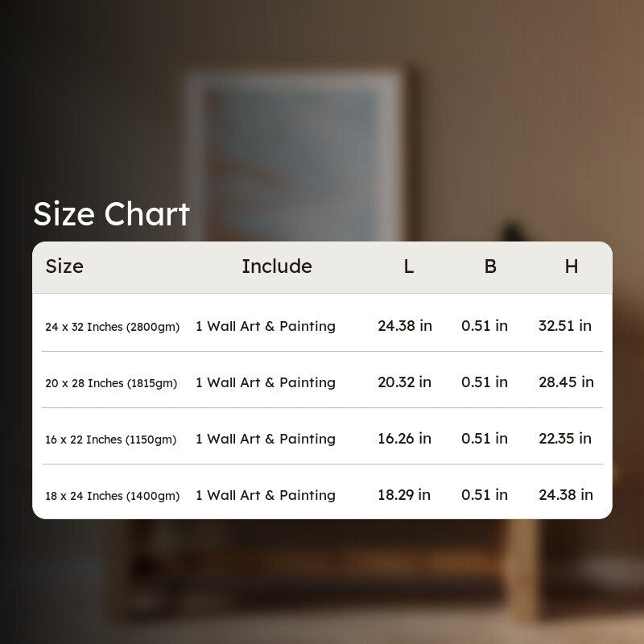The height and width of the screenshot is (644, 644).
Task: Select the 20 x 28 Inches (1815gm) row
Action: point(322,380)
